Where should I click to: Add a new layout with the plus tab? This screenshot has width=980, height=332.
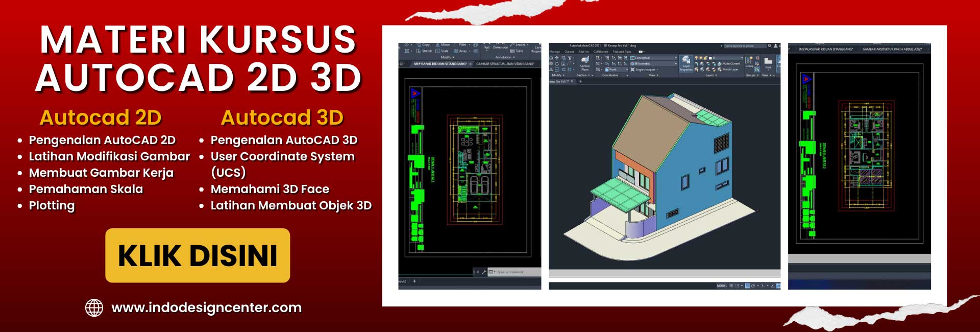[x=414, y=281]
